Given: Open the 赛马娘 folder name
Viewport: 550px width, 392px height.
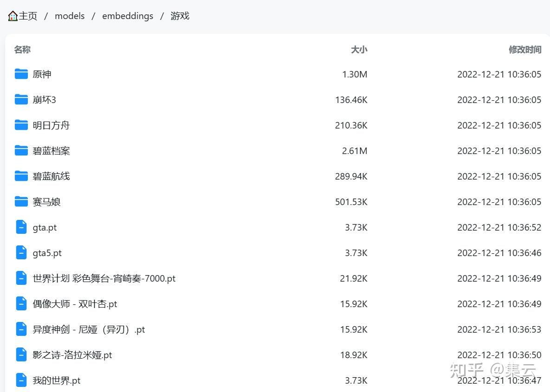Looking at the screenshot, I should click(47, 202).
